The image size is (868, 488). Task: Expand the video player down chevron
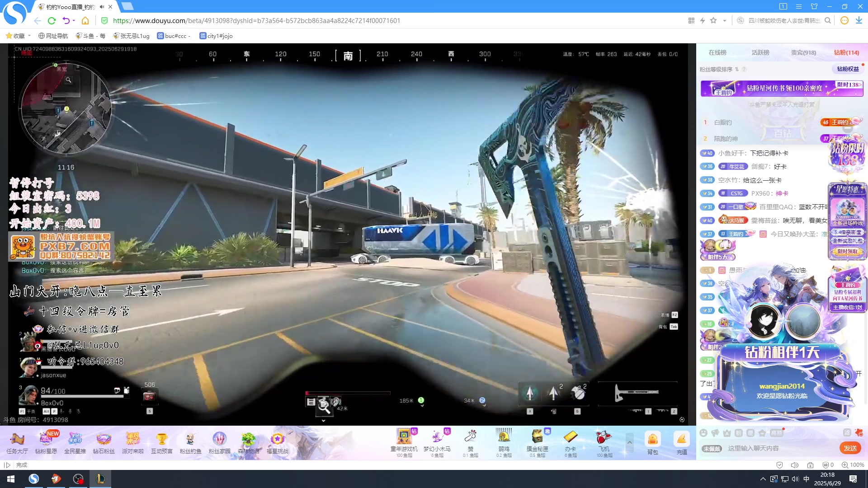point(323,421)
